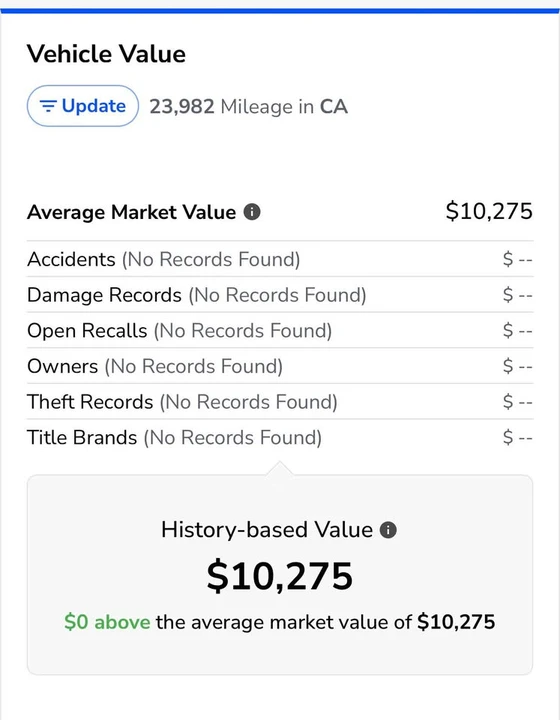Open History-based Value info icon
560x720 pixels.
388,530
